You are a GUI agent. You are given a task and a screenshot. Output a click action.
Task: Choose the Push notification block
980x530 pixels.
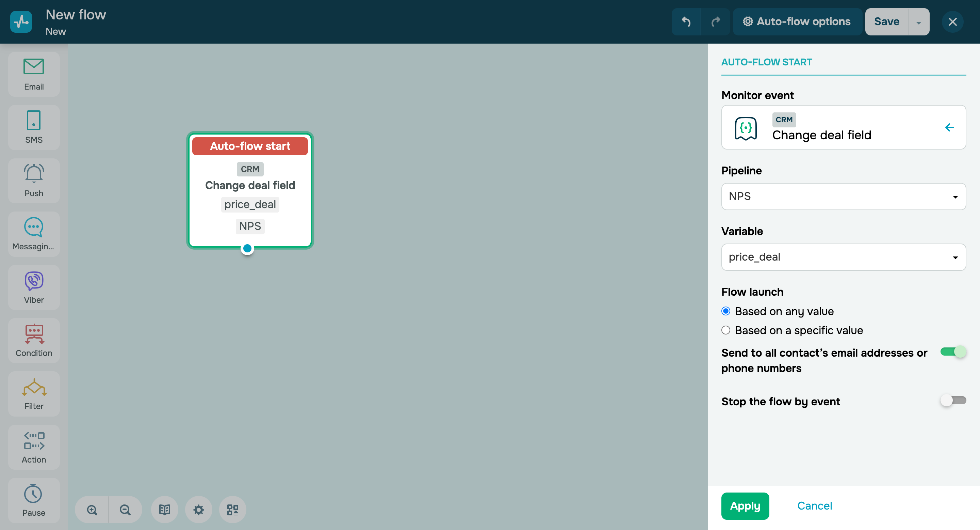(33, 180)
